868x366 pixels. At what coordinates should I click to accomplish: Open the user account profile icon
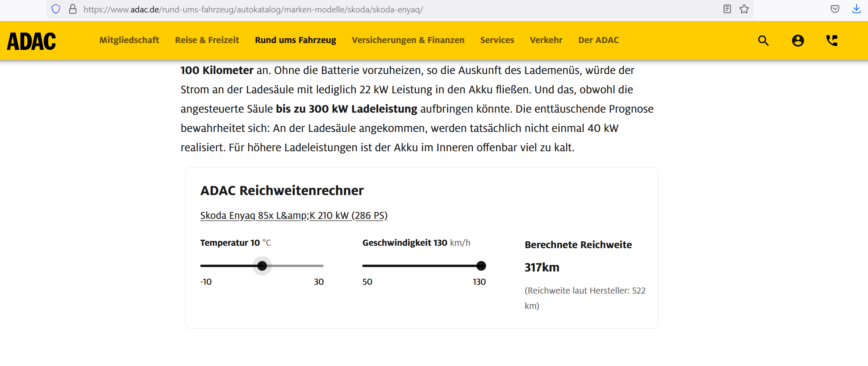798,41
